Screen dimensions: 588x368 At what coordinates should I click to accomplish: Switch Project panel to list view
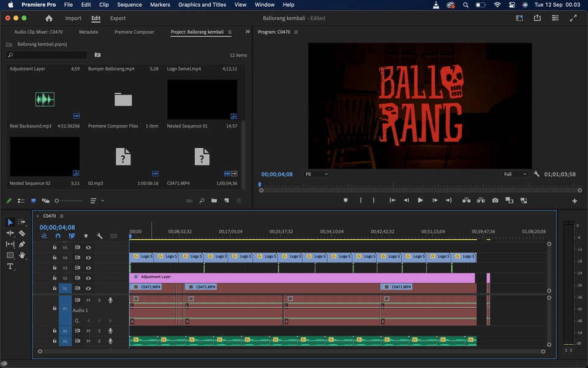tap(21, 201)
